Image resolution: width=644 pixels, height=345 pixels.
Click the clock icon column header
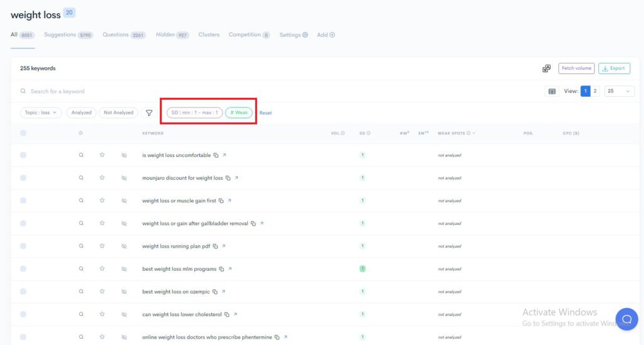click(x=80, y=133)
